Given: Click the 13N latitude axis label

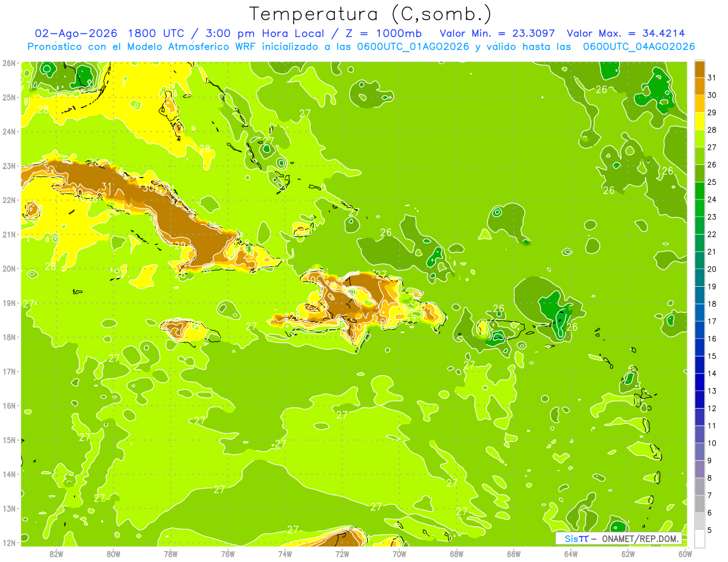Looking at the screenshot, I should (8, 509).
